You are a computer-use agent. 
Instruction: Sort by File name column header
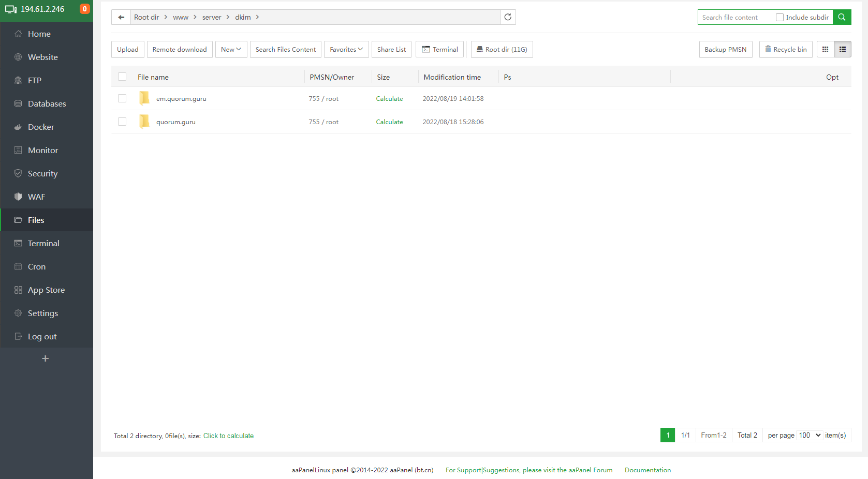tap(153, 77)
